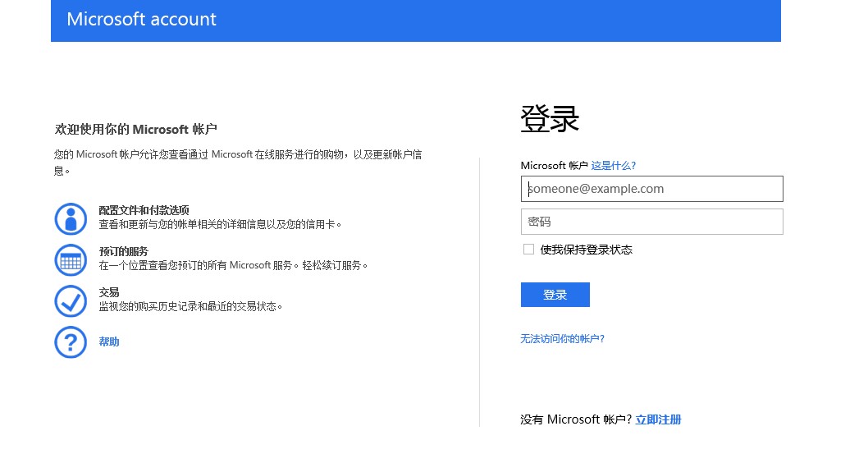The width and height of the screenshot is (868, 472).
Task: Click the 没有 Microsoft 帐户? text
Action: coord(576,419)
